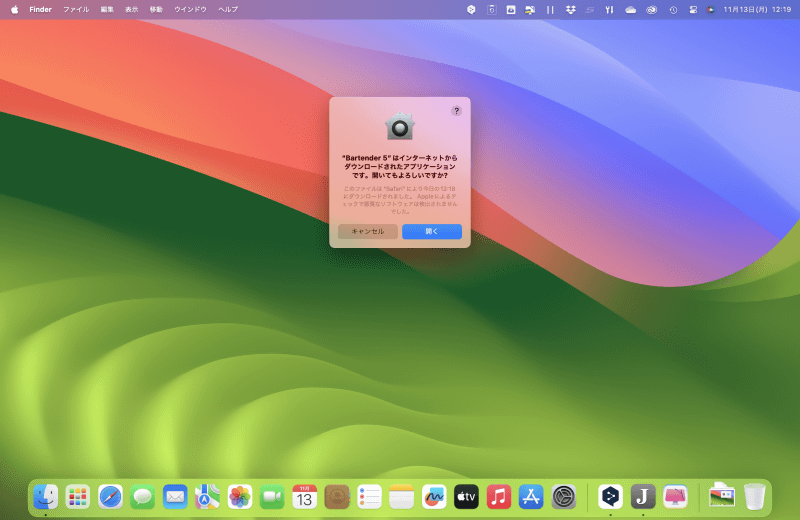Open the Contacts app in the Dock
Viewport: 800px width, 520px height.
click(x=337, y=497)
